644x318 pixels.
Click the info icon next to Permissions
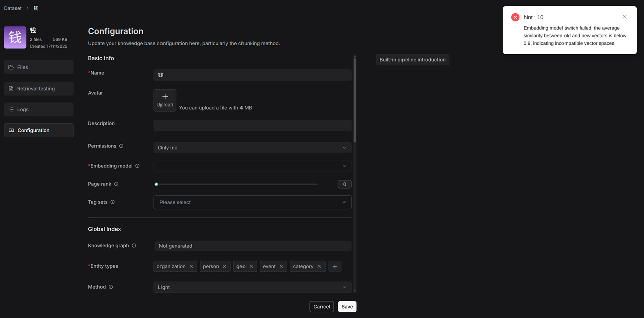click(x=121, y=146)
